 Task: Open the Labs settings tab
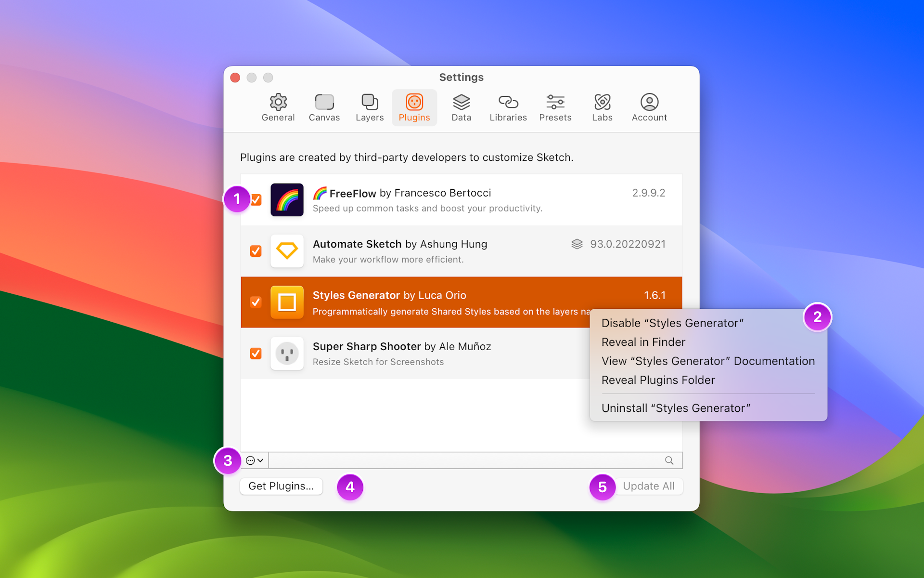tap(602, 108)
